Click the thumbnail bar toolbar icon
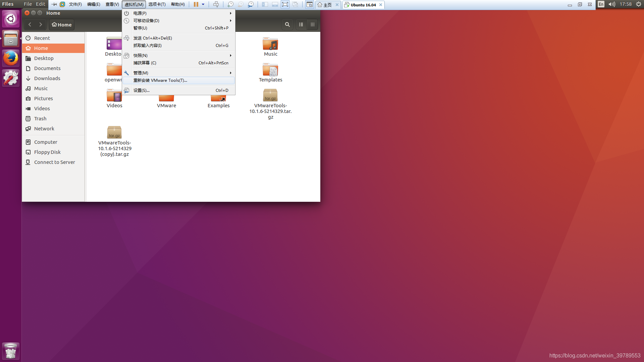Viewport: 644px width, 362px height. pyautogui.click(x=275, y=4)
